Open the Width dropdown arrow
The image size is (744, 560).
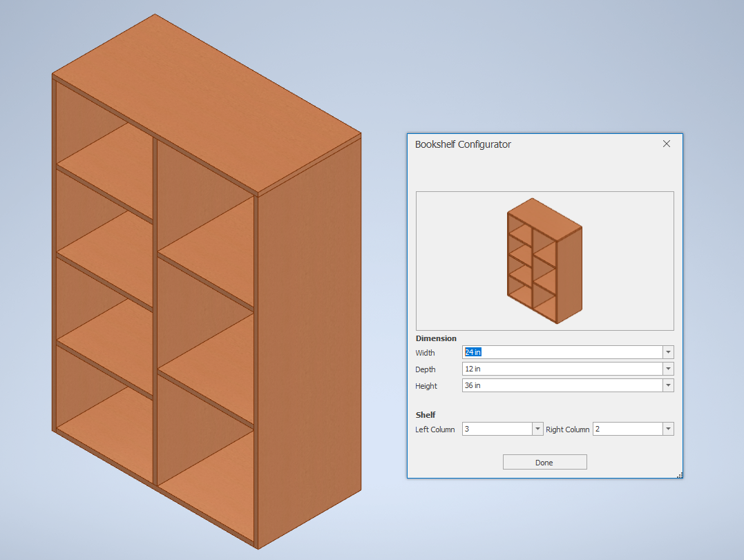click(668, 352)
